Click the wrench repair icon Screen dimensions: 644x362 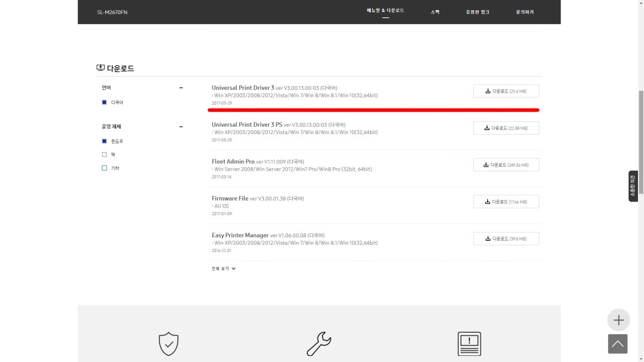click(319, 344)
